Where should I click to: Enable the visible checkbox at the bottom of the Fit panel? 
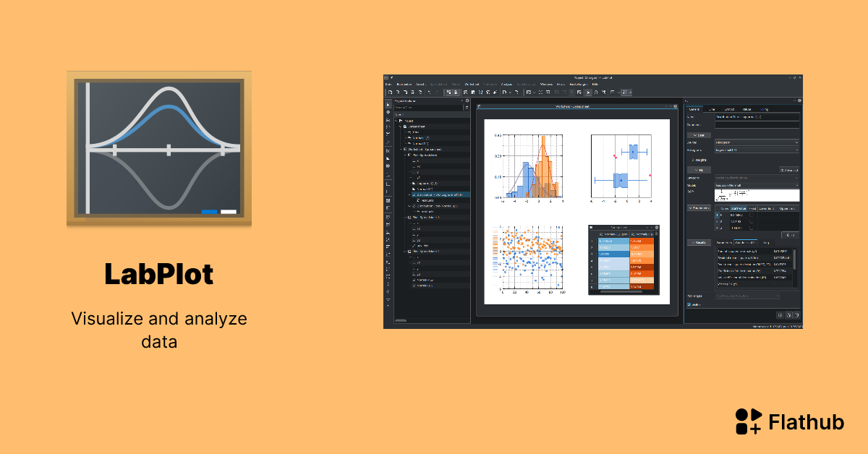point(689,303)
